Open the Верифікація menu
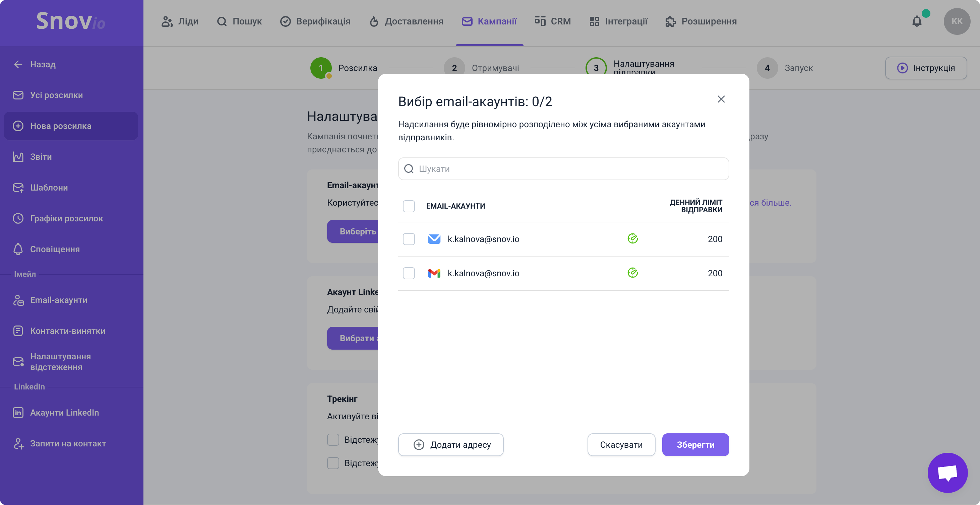Viewport: 980px width, 505px height. 315,21
